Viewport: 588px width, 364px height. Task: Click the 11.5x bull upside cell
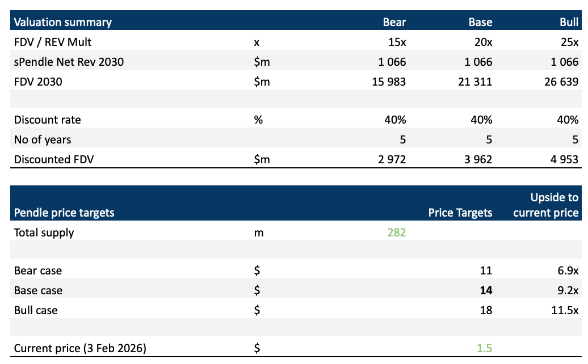[565, 310]
